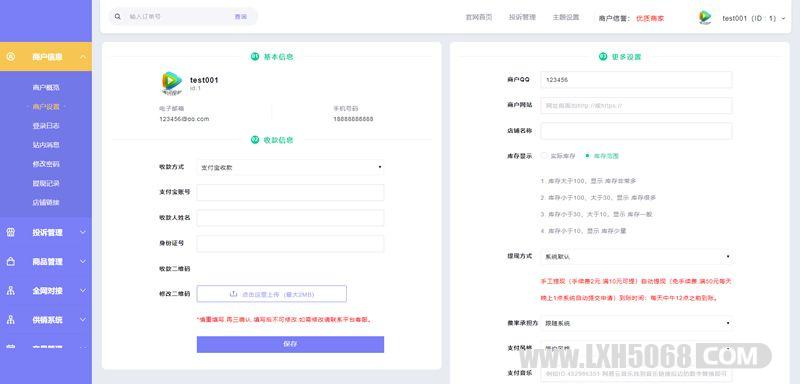Image resolution: width=800 pixels, height=384 pixels.
Task: Open 登录日志 in sidebar
Action: (46, 126)
